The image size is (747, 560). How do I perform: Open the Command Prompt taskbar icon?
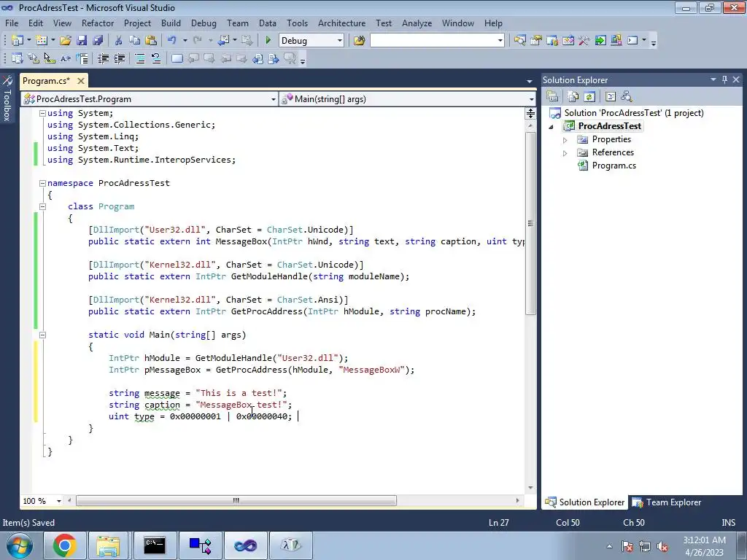pyautogui.click(x=155, y=545)
